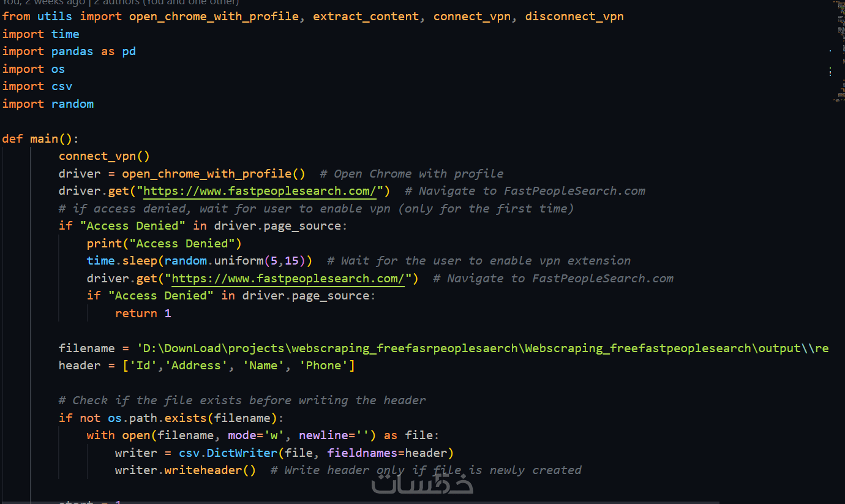
Task: Click the 'with open(filename, mode='w'...' line
Action: 263,435
